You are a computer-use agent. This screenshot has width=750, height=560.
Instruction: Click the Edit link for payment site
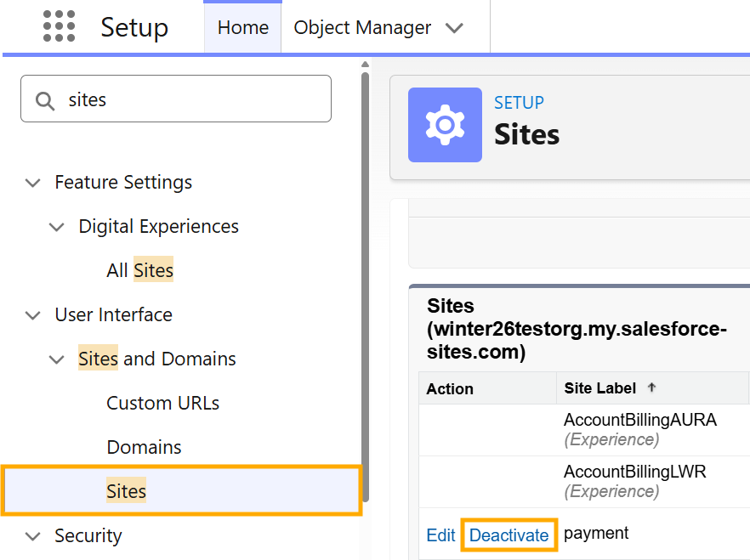pos(440,535)
